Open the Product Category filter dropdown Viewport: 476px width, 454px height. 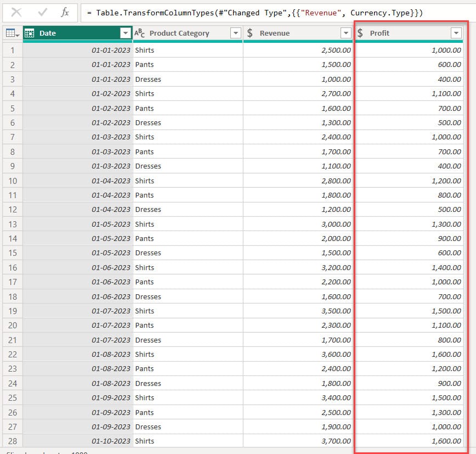pos(236,33)
